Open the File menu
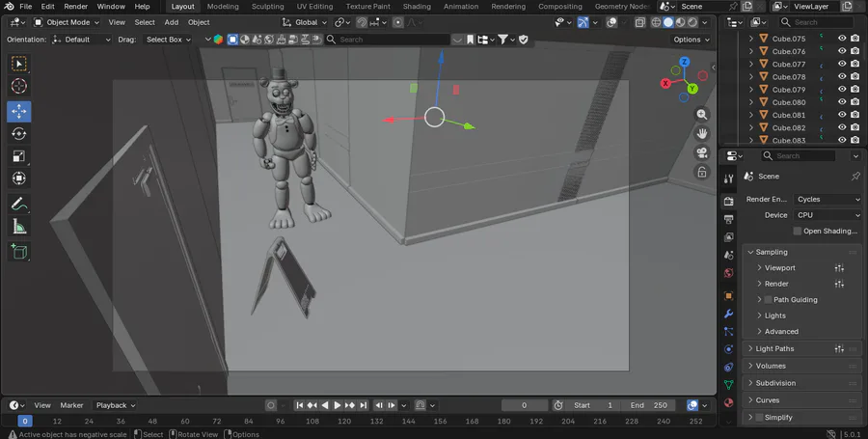Image resolution: width=868 pixels, height=439 pixels. [x=25, y=6]
